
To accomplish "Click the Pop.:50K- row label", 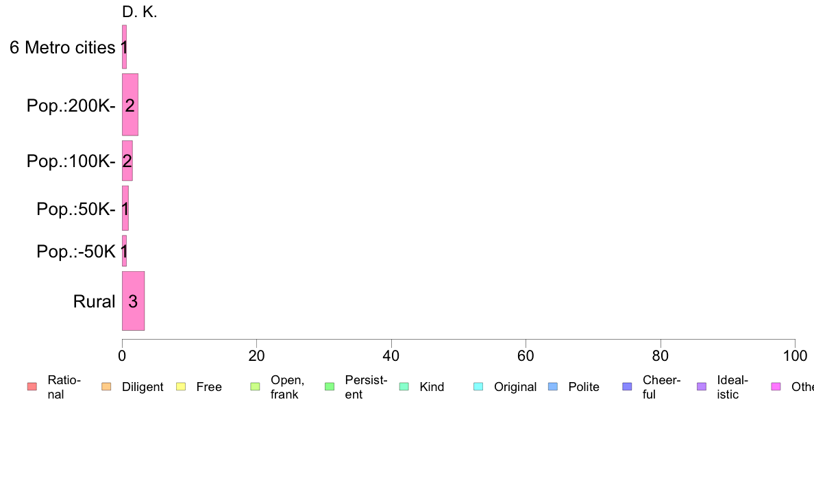I will [76, 209].
